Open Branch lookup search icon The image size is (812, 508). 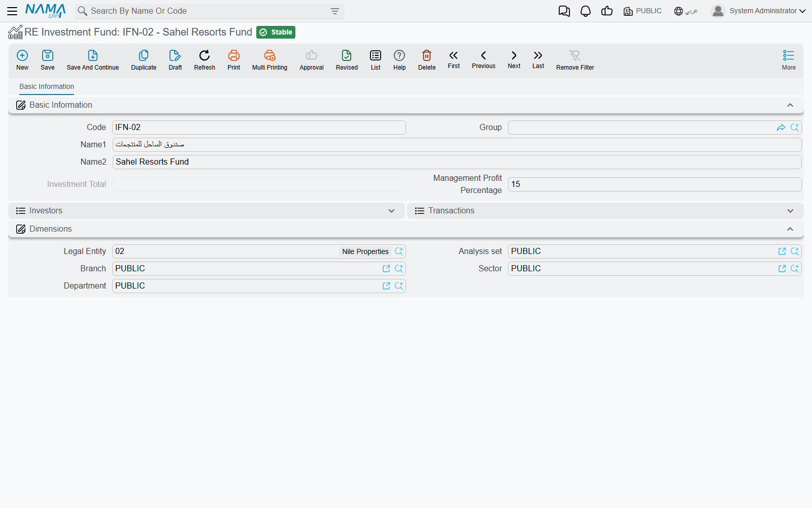pyautogui.click(x=399, y=269)
